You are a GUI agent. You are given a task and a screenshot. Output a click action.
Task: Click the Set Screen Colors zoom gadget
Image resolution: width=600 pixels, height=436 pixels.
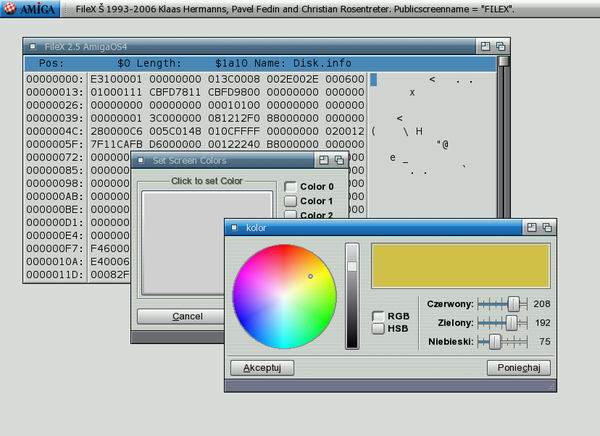(323, 160)
